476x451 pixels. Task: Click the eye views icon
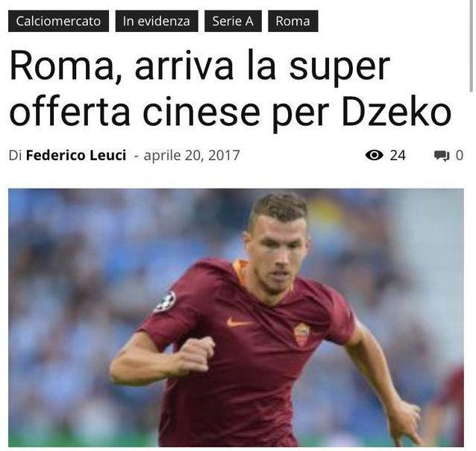click(x=374, y=155)
